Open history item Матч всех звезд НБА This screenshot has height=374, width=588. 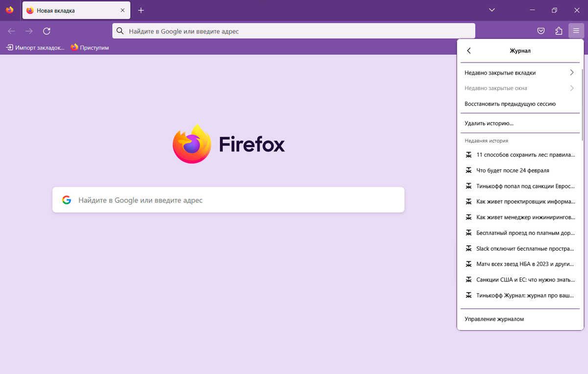pos(520,264)
